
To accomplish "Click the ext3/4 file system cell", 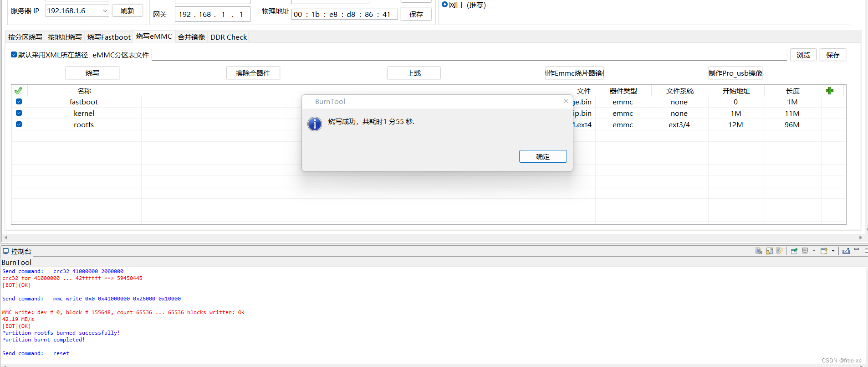I will [679, 124].
